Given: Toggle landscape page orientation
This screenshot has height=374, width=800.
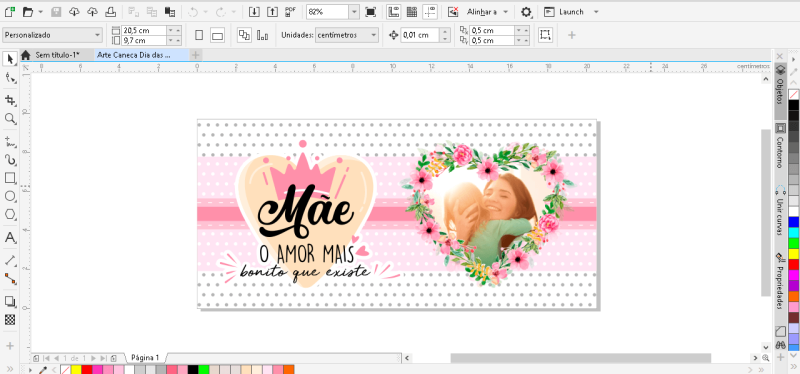Looking at the screenshot, I should [217, 35].
